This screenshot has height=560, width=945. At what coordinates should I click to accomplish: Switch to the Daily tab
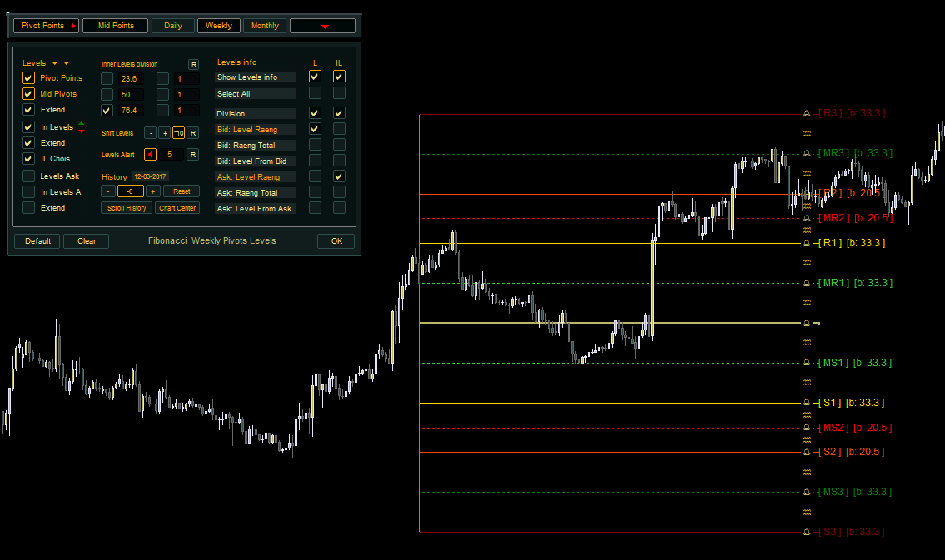click(173, 26)
